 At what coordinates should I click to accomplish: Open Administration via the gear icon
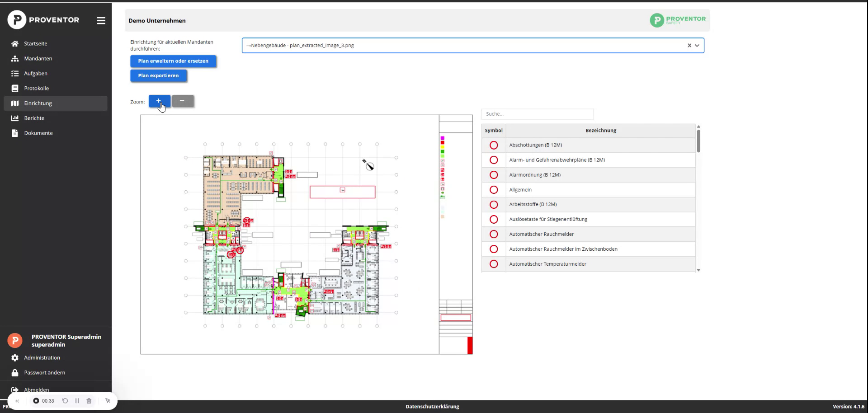click(x=15, y=357)
